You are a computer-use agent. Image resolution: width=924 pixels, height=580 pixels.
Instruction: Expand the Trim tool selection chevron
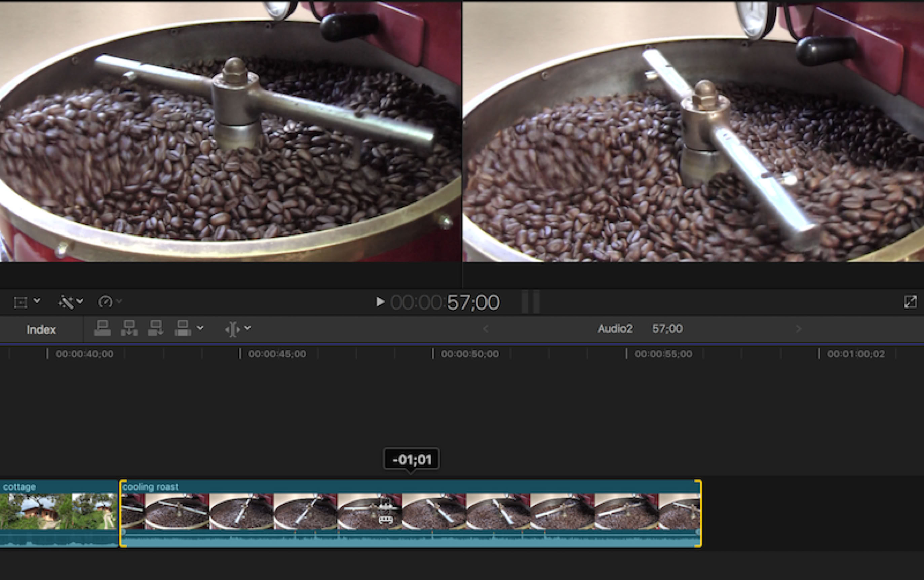coord(248,328)
